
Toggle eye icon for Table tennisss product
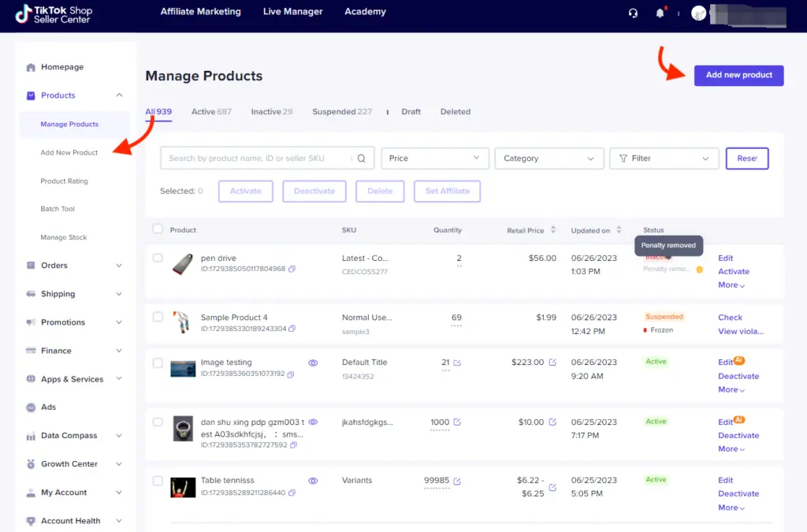click(313, 480)
